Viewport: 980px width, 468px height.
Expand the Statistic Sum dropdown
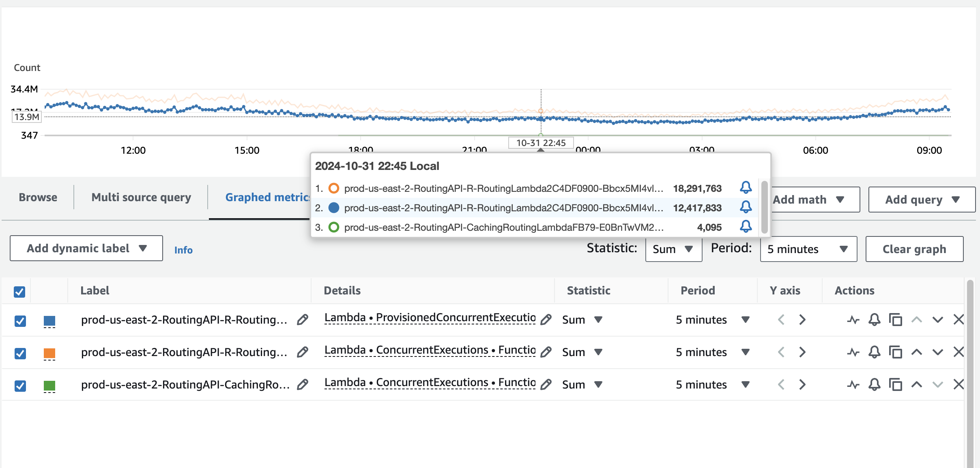click(673, 249)
